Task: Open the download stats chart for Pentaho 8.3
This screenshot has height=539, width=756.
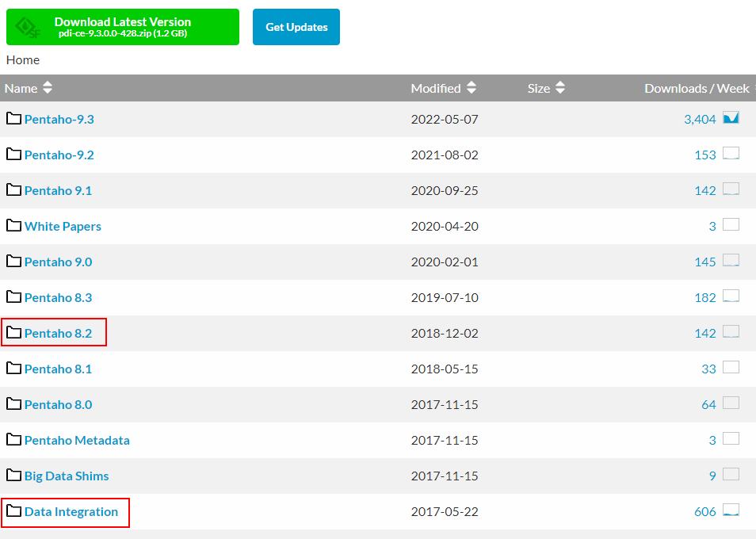Action: coord(731,296)
